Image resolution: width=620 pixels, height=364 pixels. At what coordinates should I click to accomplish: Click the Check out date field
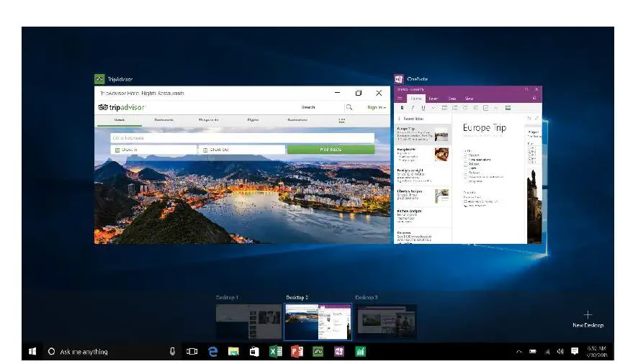(x=242, y=150)
